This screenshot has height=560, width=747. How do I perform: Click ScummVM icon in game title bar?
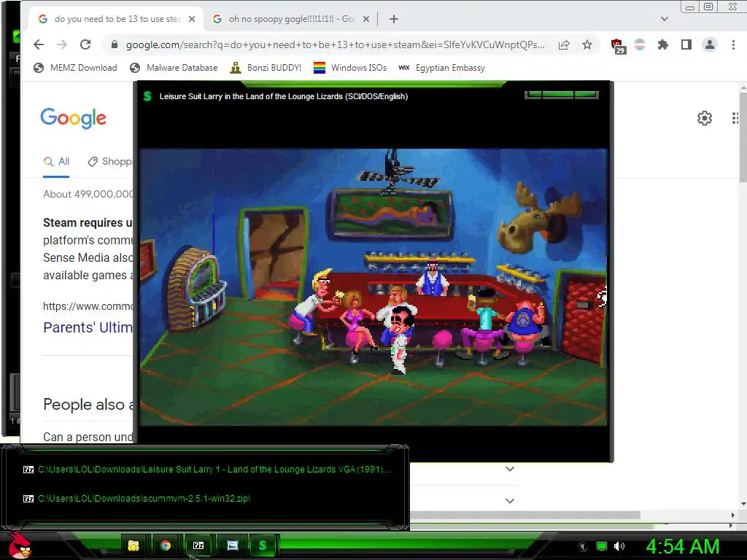click(147, 96)
